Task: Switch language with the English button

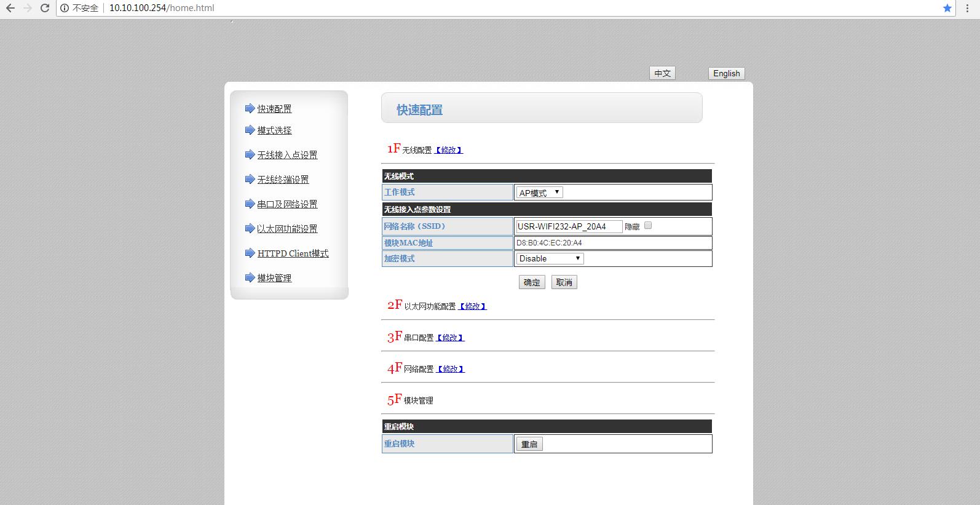Action: 726,73
